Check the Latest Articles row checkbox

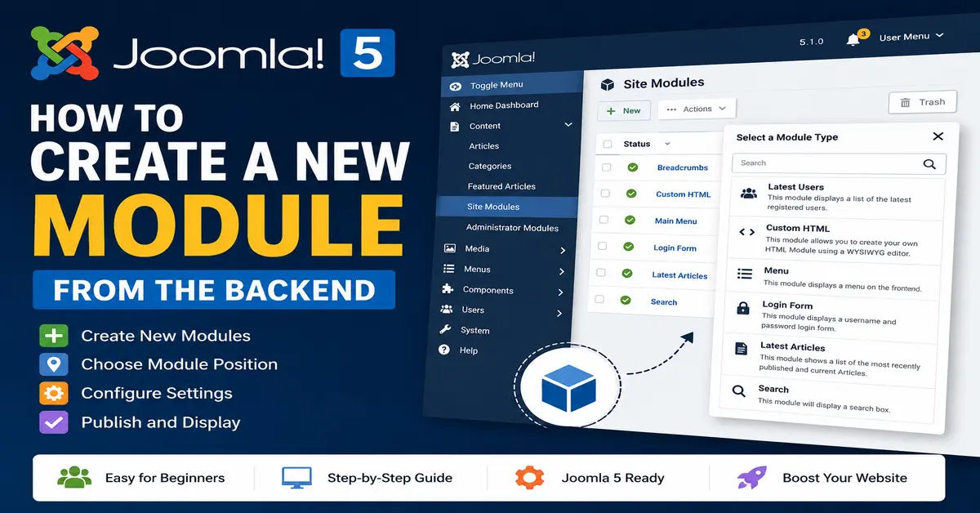600,273
